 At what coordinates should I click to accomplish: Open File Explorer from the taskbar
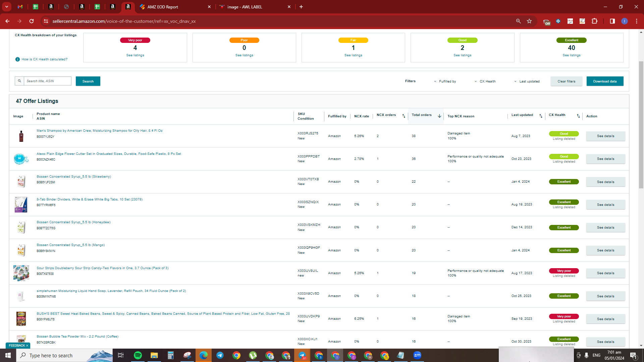pos(154,355)
